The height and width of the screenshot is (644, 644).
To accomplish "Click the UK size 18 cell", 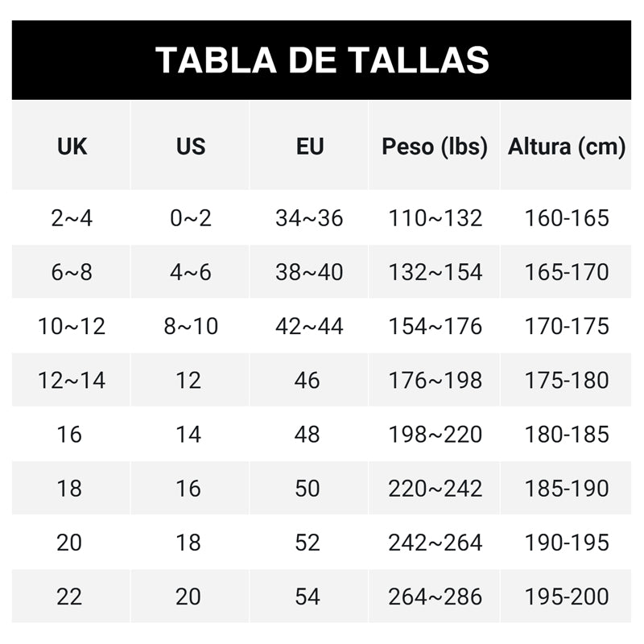I will (71, 489).
